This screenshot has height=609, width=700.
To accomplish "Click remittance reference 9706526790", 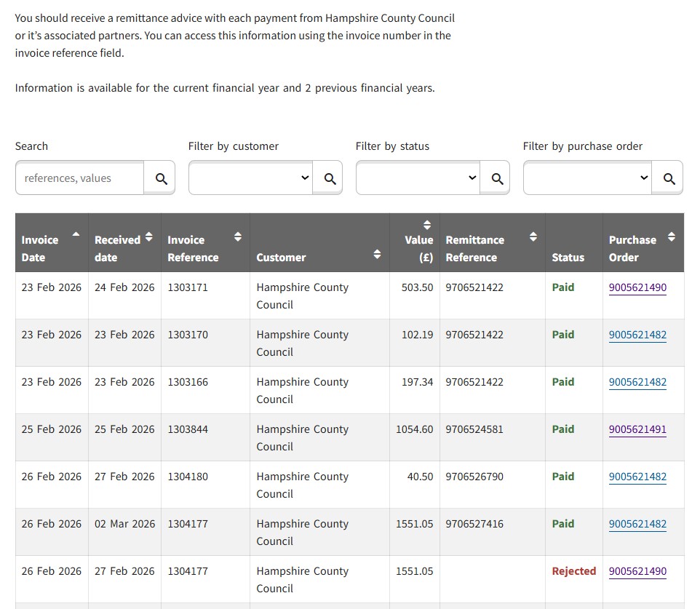I will coord(474,477).
